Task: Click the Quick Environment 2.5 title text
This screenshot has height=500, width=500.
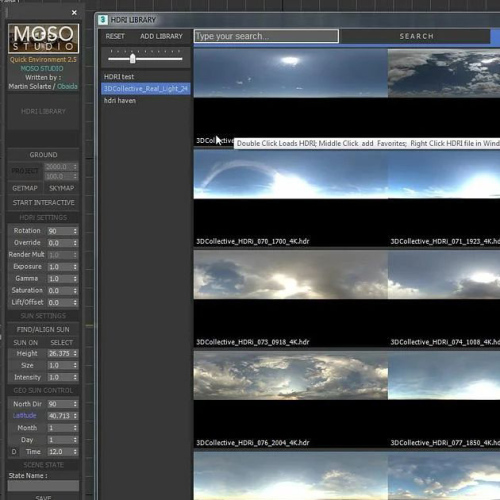Action: pos(43,60)
